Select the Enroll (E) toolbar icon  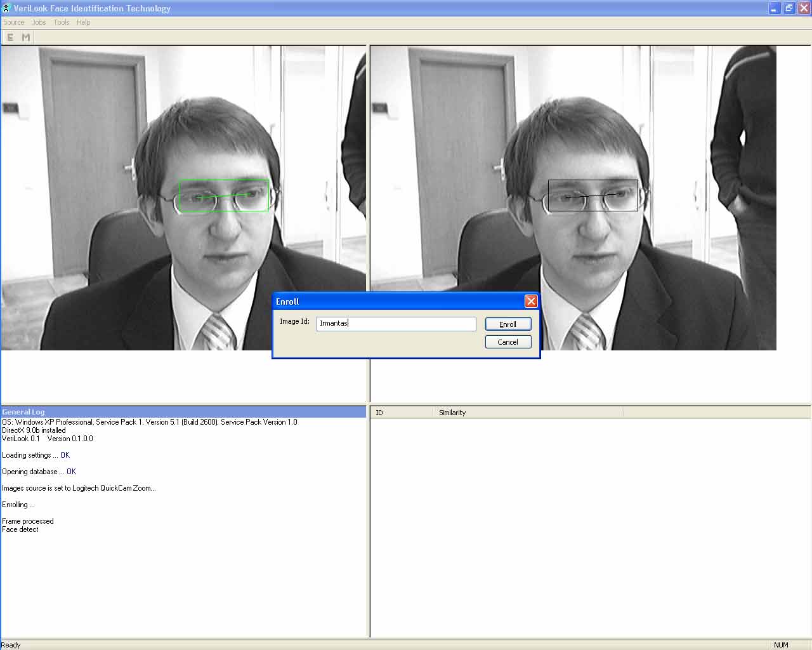click(x=10, y=37)
